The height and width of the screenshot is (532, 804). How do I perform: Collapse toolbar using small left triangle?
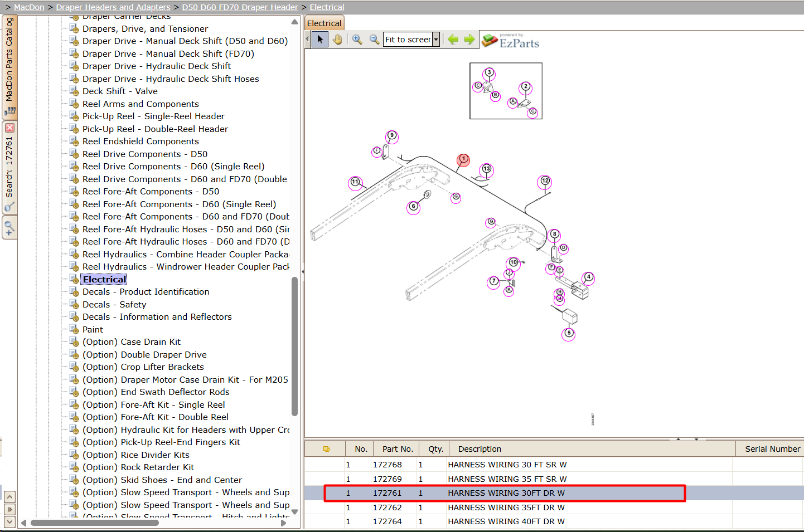307,39
